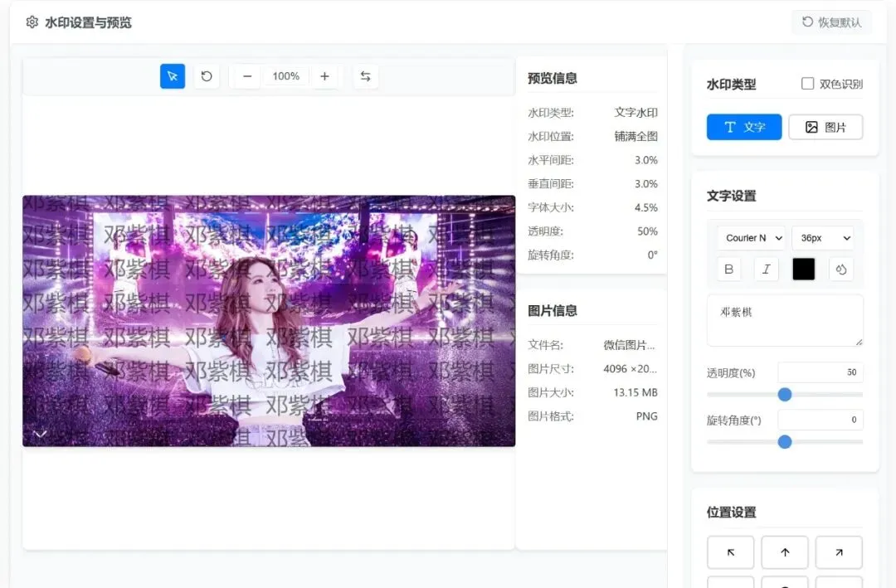This screenshot has width=896, height=588.
Task: Open the black text color swatch
Action: tap(803, 270)
